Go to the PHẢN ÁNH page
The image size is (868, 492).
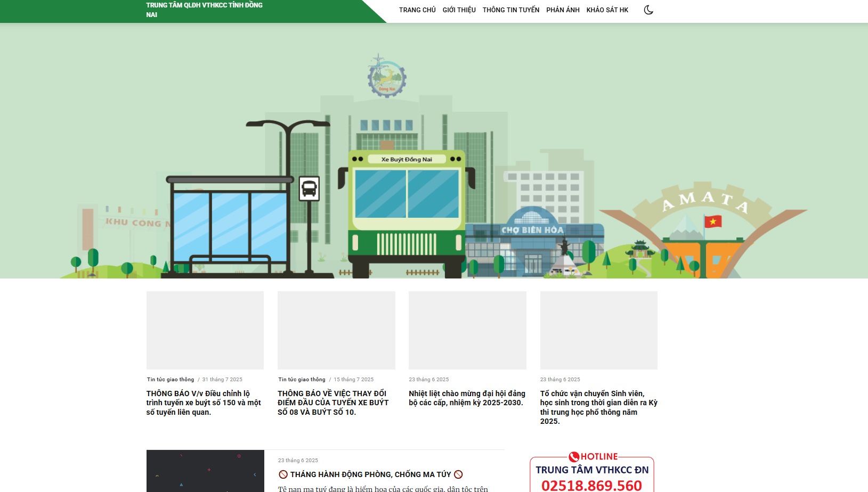point(563,10)
